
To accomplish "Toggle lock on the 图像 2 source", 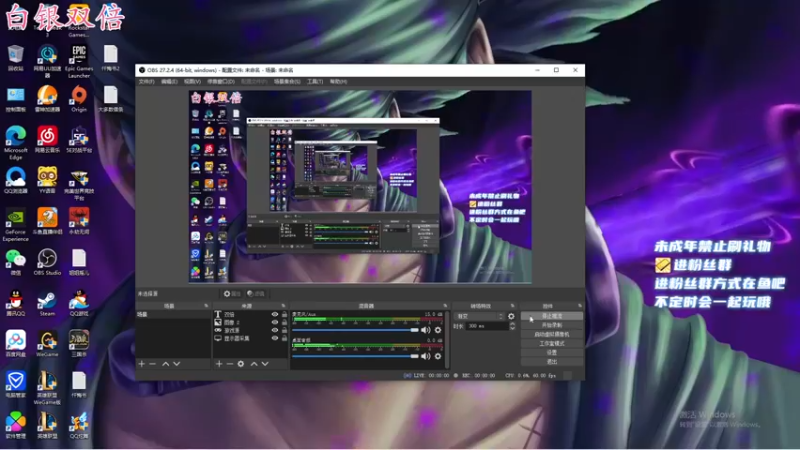I will tap(284, 322).
